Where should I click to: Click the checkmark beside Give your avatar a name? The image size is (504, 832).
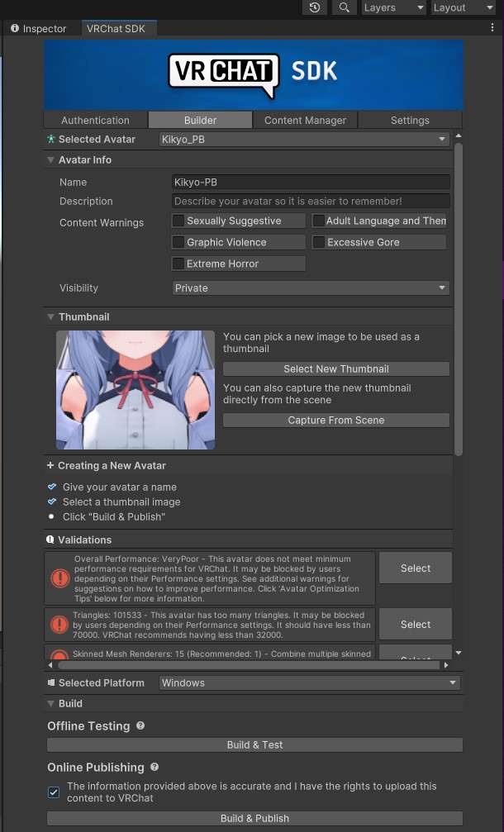pyautogui.click(x=52, y=487)
